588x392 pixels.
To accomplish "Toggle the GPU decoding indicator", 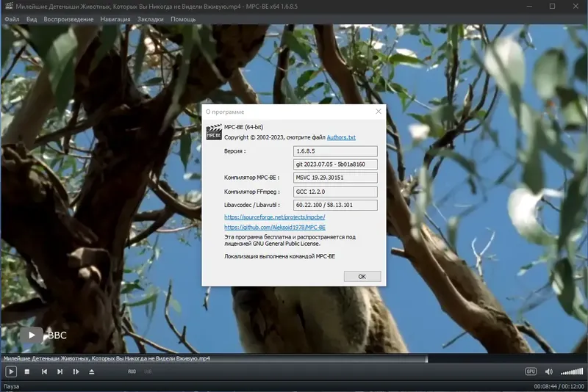I will pos(531,371).
